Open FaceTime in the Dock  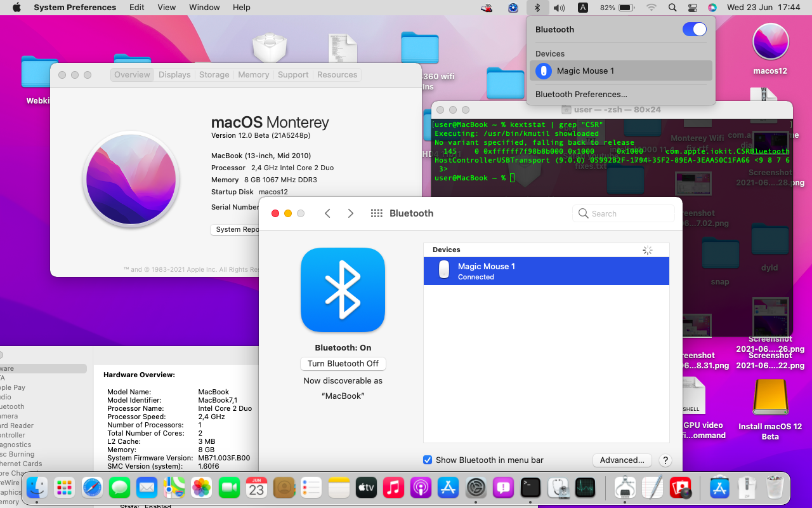point(229,488)
